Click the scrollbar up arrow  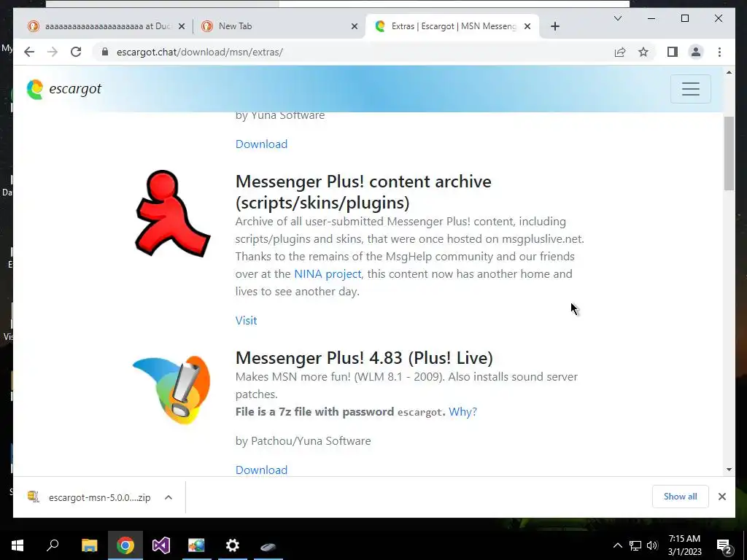pyautogui.click(x=729, y=72)
